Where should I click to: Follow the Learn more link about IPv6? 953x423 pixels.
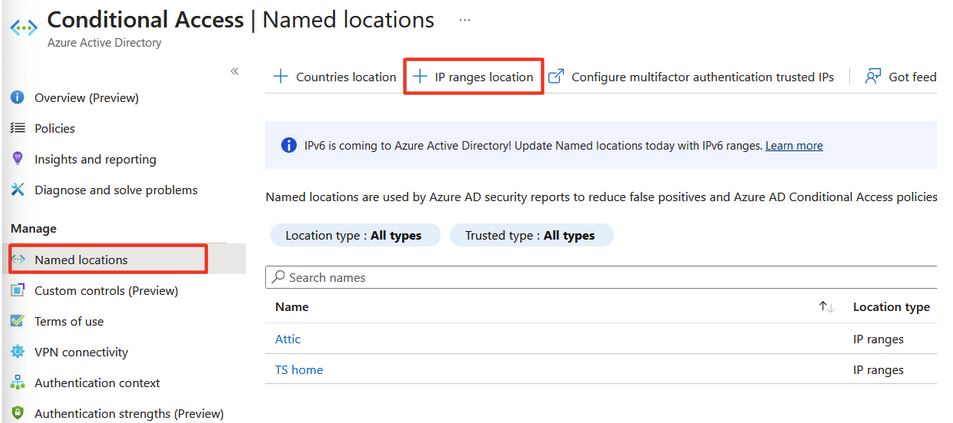click(794, 146)
